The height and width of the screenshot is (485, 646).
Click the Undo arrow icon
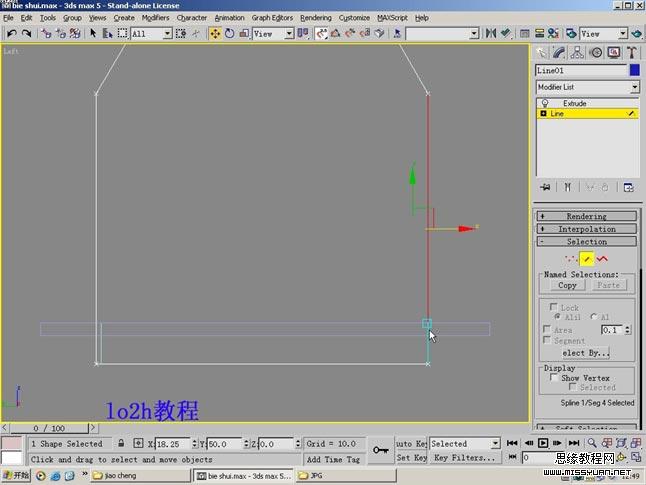pos(12,33)
